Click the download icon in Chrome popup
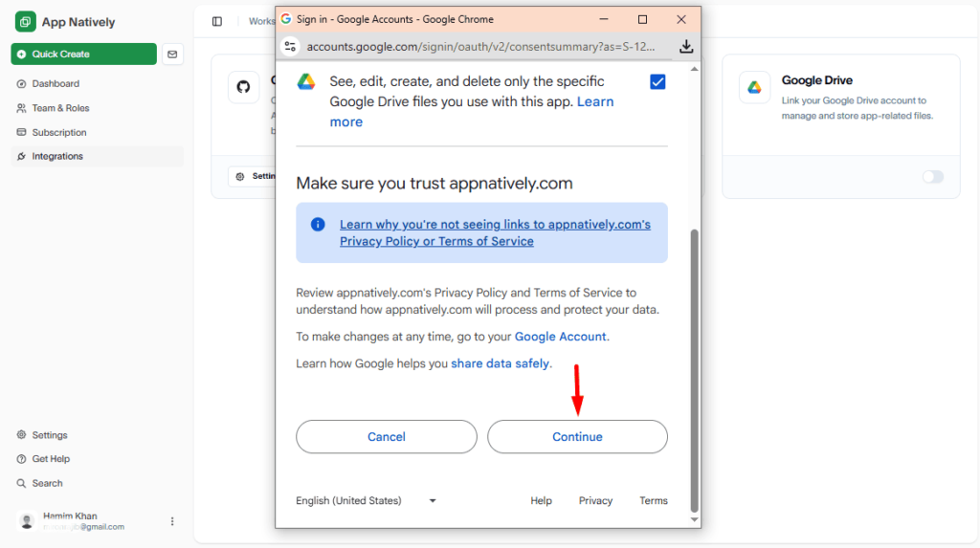Screen dimensions: 980x548 (x=686, y=46)
